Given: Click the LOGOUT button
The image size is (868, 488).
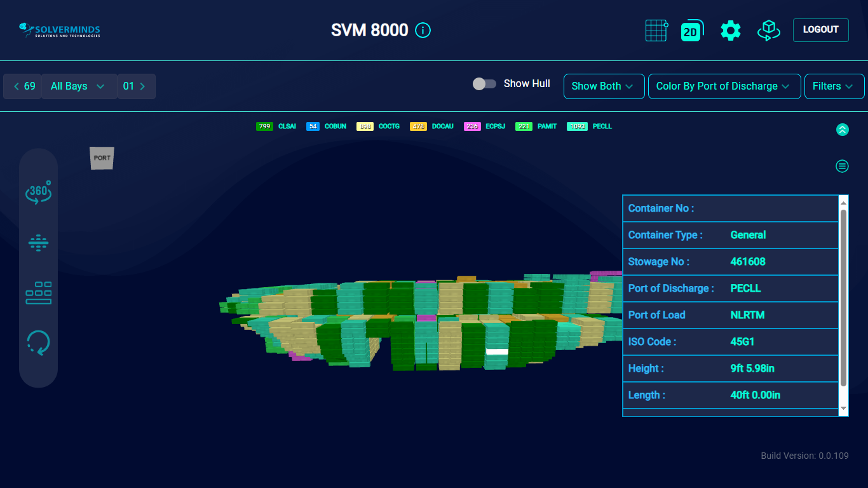Looking at the screenshot, I should pyautogui.click(x=820, y=30).
